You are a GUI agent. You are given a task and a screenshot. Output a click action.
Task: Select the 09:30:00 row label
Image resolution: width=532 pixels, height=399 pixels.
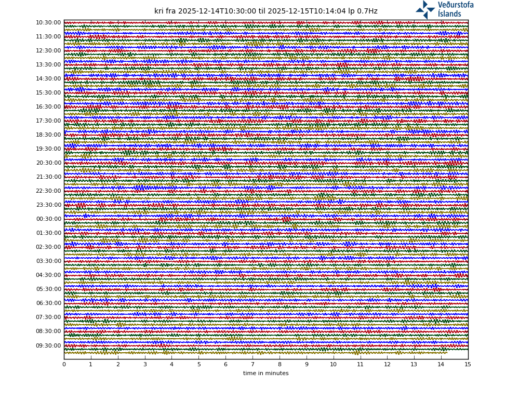(x=48, y=346)
